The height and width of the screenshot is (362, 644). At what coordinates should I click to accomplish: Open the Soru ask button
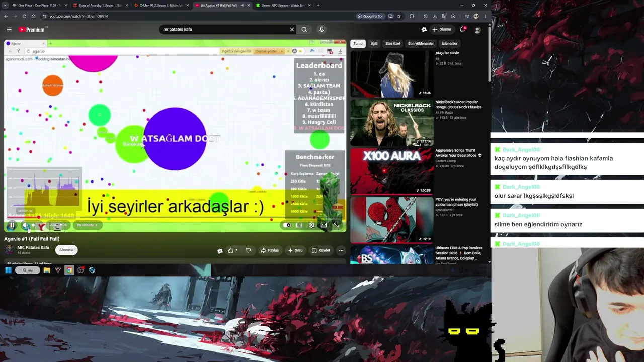click(295, 250)
